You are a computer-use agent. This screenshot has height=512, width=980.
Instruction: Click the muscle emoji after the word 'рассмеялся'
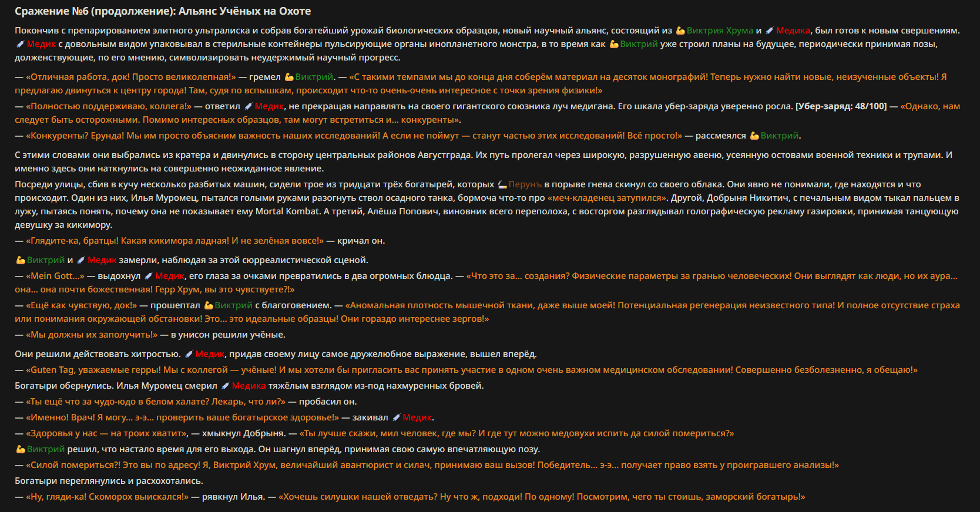[x=754, y=136]
